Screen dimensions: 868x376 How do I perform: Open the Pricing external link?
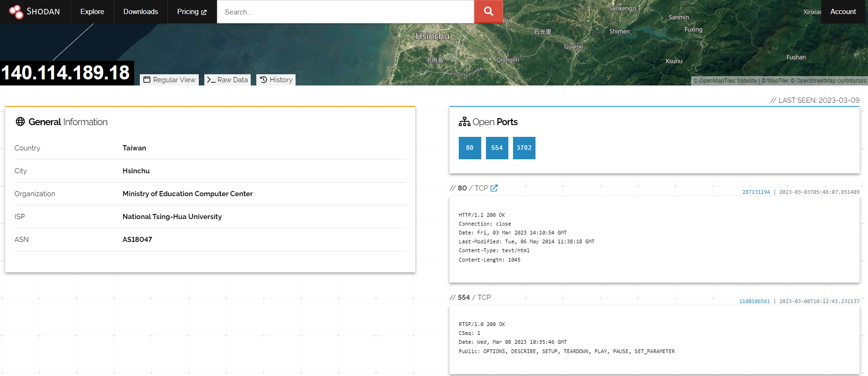tap(192, 12)
